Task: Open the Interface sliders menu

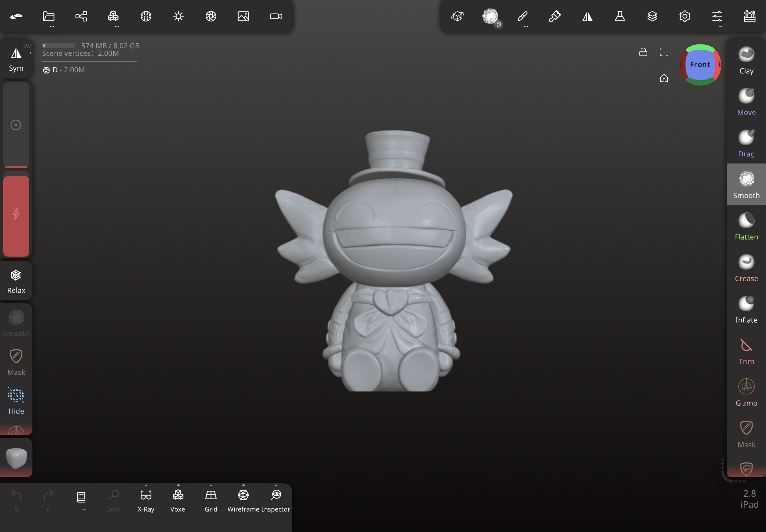Action: coord(717,16)
